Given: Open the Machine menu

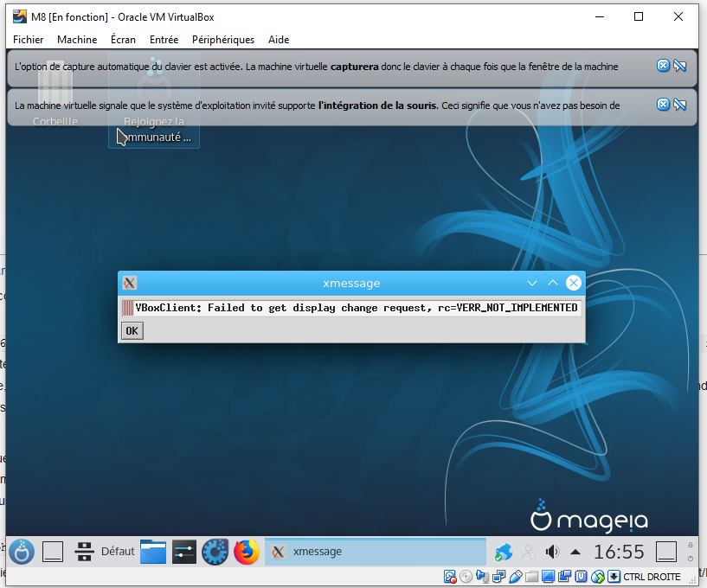Looking at the screenshot, I should (x=77, y=40).
